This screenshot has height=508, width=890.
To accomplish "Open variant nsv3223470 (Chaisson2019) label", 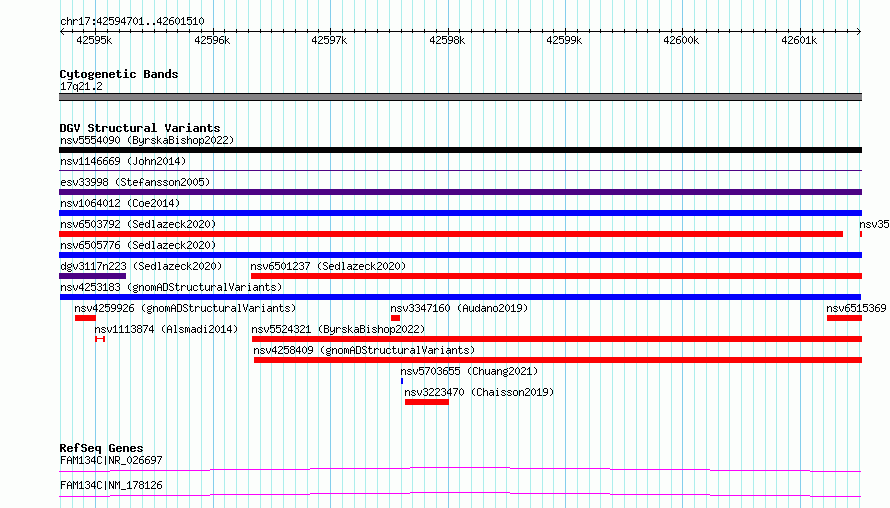I will point(479,392).
